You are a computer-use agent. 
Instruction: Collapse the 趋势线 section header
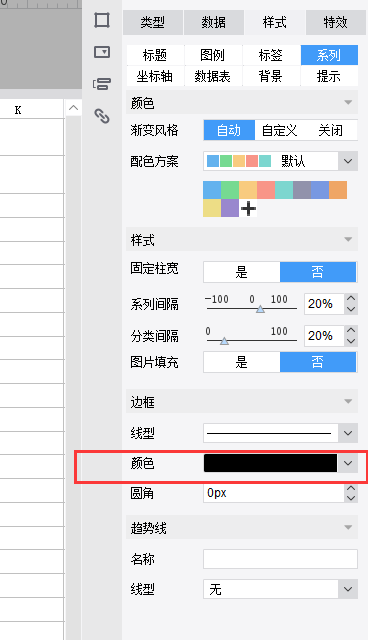pyautogui.click(x=242, y=528)
